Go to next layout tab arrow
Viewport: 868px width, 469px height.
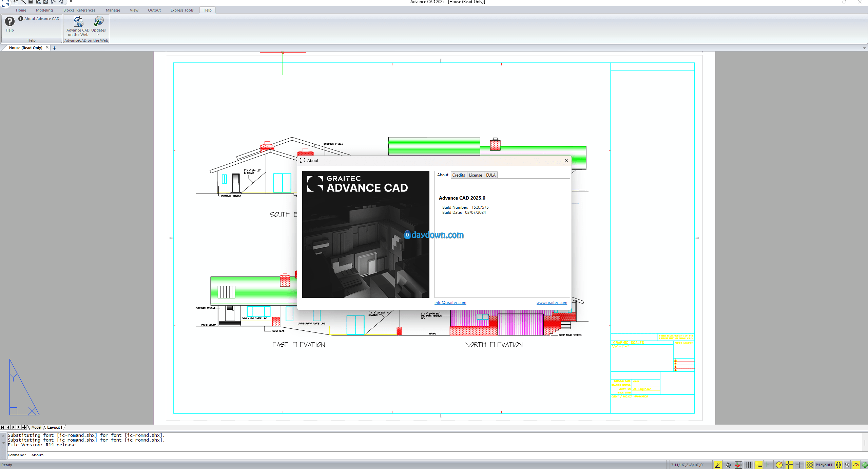13,427
